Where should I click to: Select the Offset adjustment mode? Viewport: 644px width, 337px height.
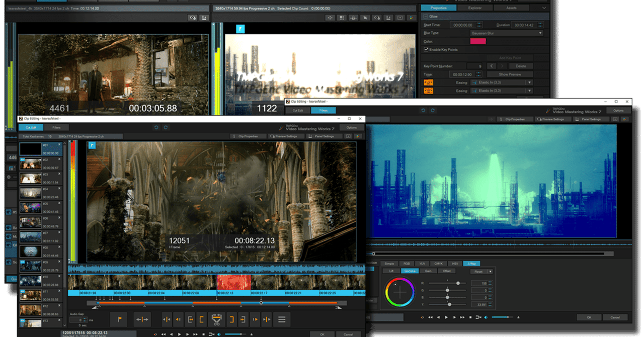tap(446, 271)
